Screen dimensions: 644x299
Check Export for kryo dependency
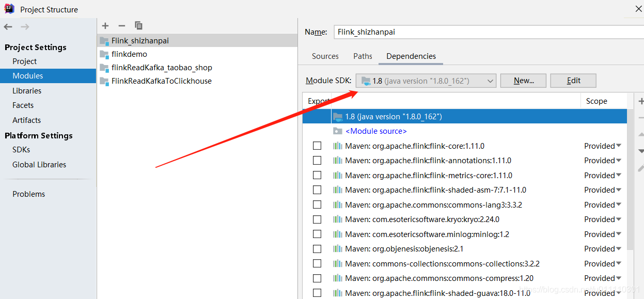[317, 219]
